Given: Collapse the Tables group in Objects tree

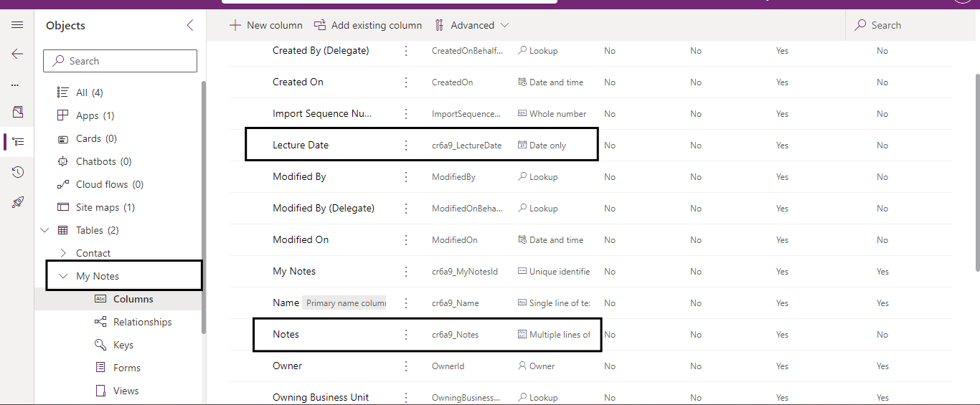Looking at the screenshot, I should (45, 230).
